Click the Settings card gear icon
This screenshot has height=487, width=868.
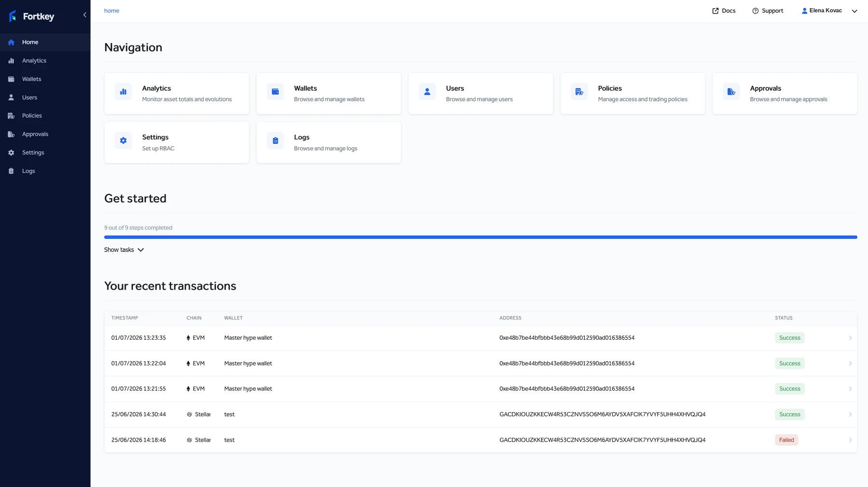(123, 140)
